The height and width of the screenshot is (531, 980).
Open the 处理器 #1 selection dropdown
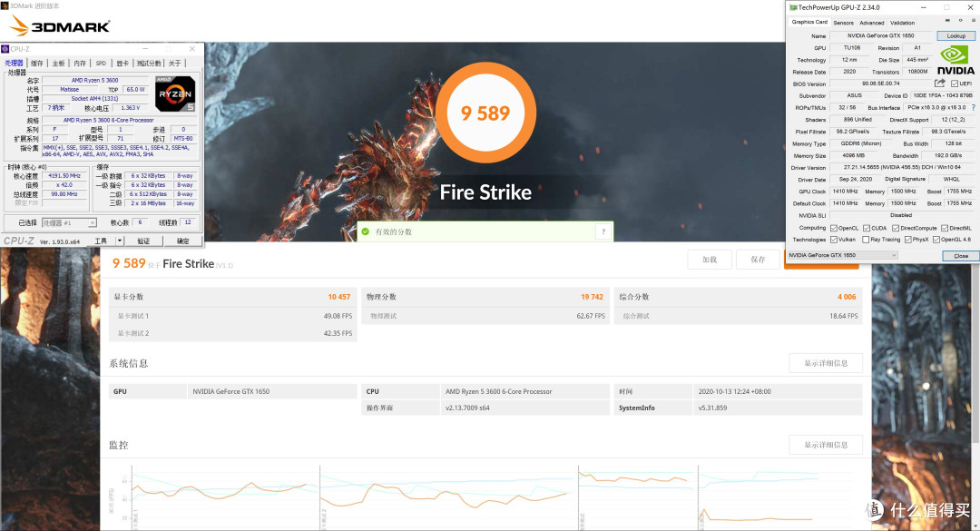69,222
